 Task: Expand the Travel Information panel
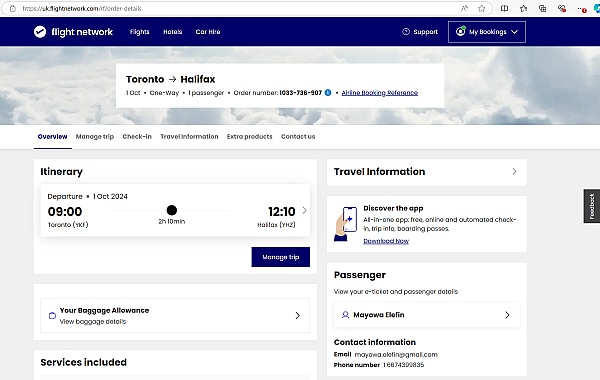click(427, 172)
